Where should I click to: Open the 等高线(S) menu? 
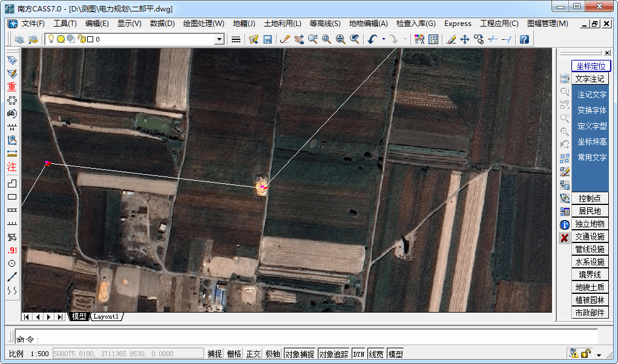point(325,24)
